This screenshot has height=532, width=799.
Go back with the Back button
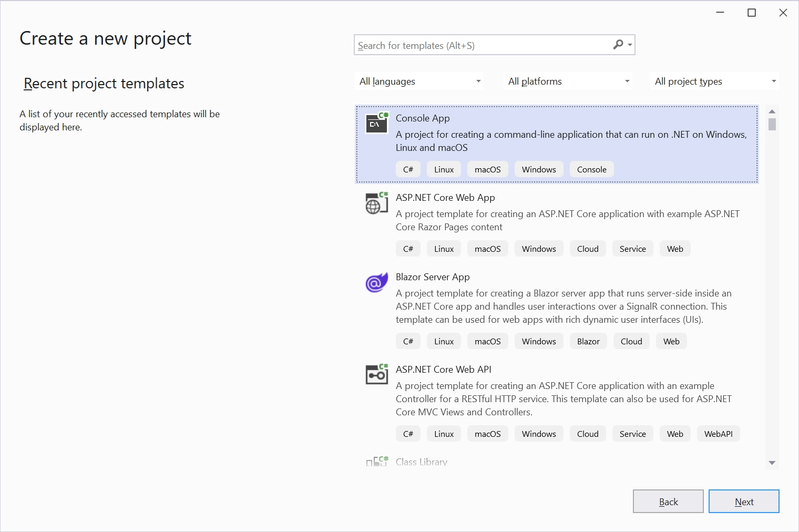[x=668, y=502]
